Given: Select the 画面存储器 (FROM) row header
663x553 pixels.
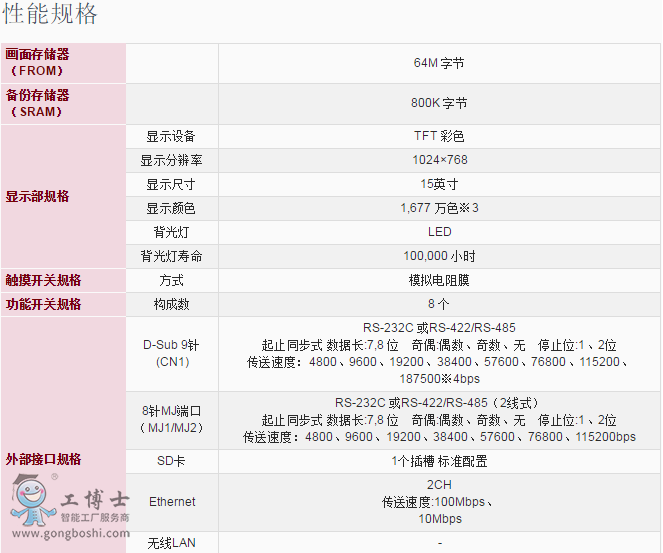Looking at the screenshot, I should point(38,63).
